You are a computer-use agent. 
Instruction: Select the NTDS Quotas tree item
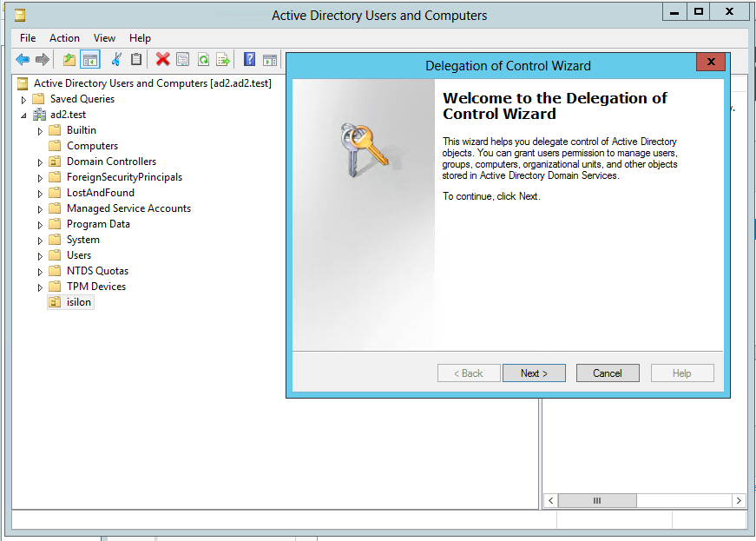pyautogui.click(x=97, y=271)
